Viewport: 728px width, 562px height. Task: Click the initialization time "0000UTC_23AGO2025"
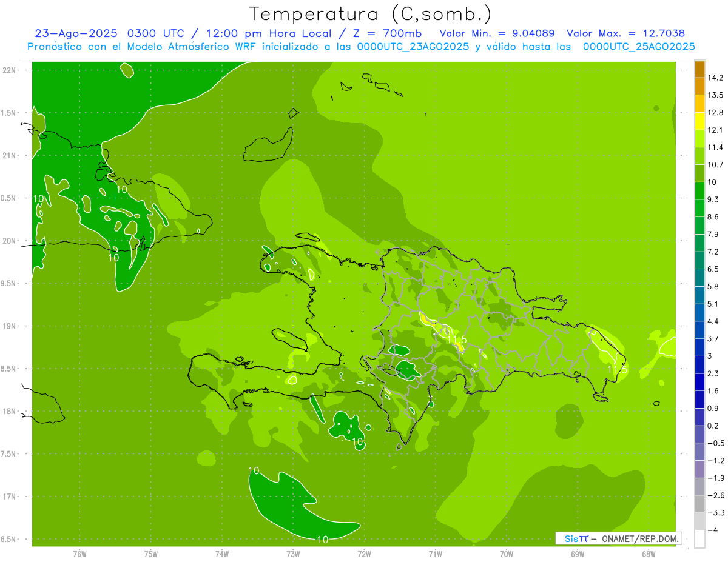tap(413, 47)
